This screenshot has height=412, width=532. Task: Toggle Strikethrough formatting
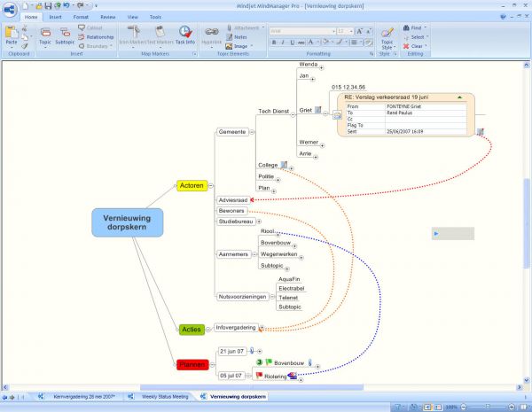coord(301,43)
